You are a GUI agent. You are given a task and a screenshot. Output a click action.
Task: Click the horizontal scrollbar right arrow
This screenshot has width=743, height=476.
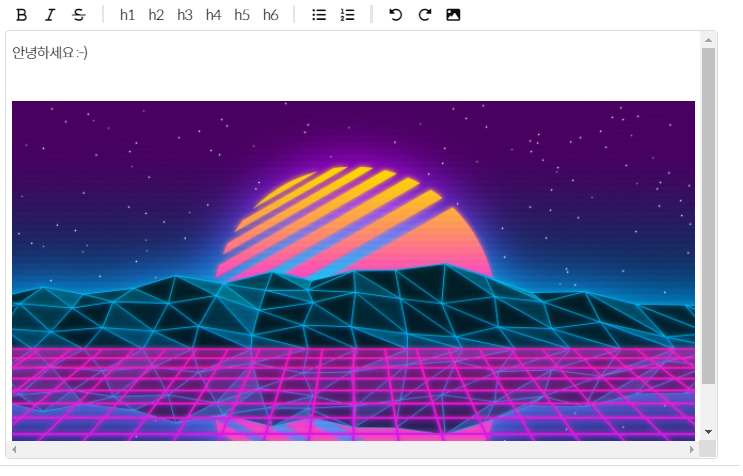pyautogui.click(x=691, y=450)
